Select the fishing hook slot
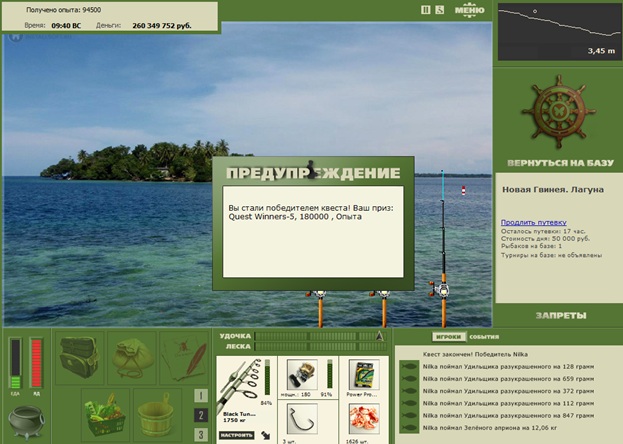The width and height of the screenshot is (623, 444). [x=302, y=419]
